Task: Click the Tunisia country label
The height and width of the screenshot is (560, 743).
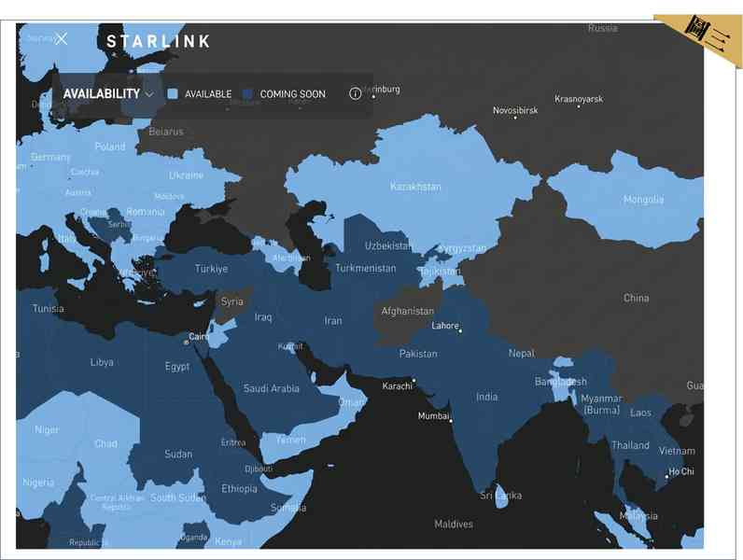Action: click(48, 308)
